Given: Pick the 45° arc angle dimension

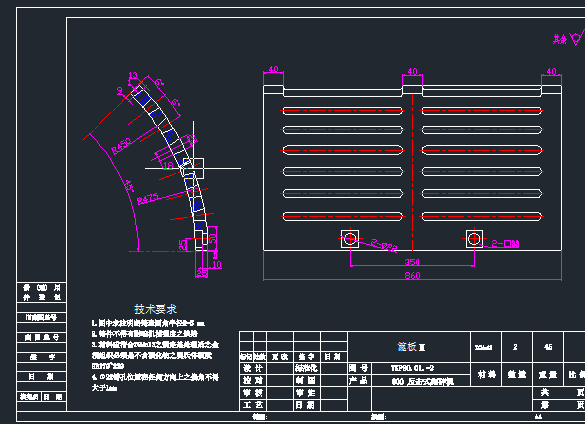Looking at the screenshot, I should [129, 186].
